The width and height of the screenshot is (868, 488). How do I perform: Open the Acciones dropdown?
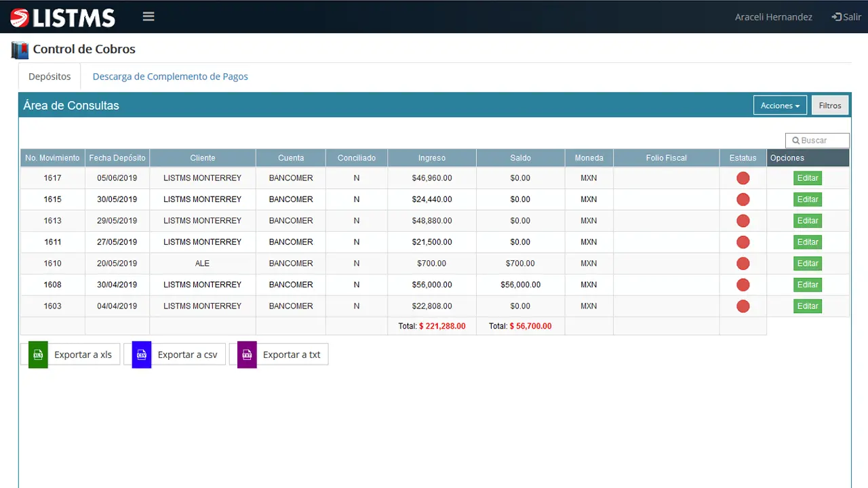pos(780,105)
